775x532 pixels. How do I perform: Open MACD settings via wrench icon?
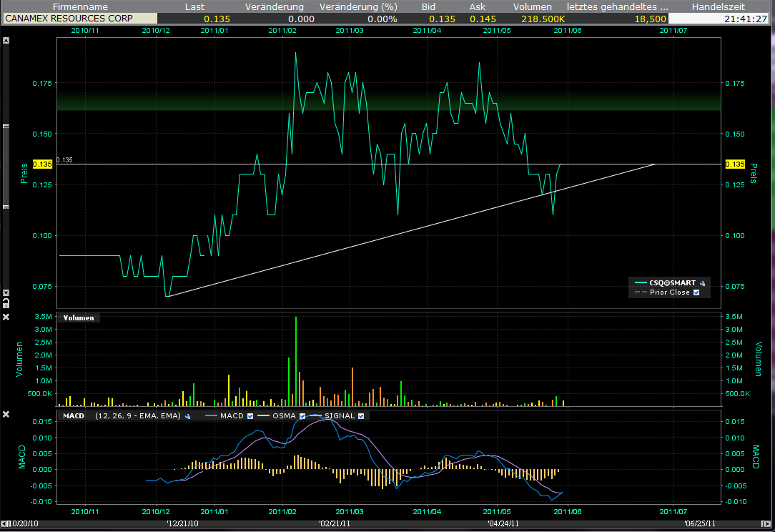pyautogui.click(x=187, y=415)
